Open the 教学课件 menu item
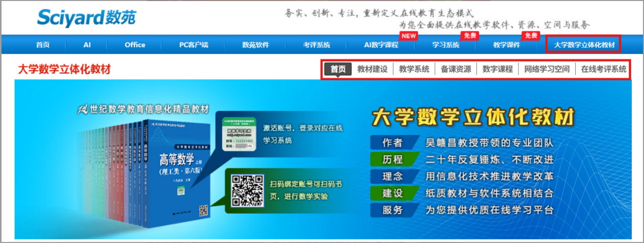The height and width of the screenshot is (243, 644). [x=506, y=45]
